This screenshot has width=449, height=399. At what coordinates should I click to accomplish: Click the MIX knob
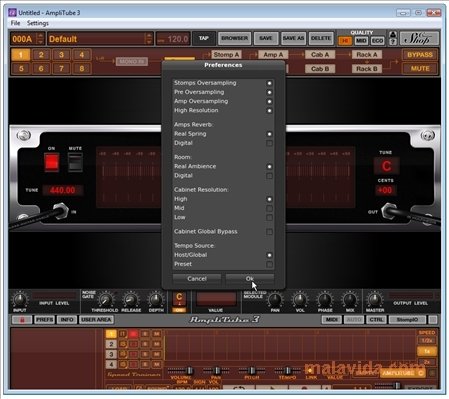pos(350,299)
